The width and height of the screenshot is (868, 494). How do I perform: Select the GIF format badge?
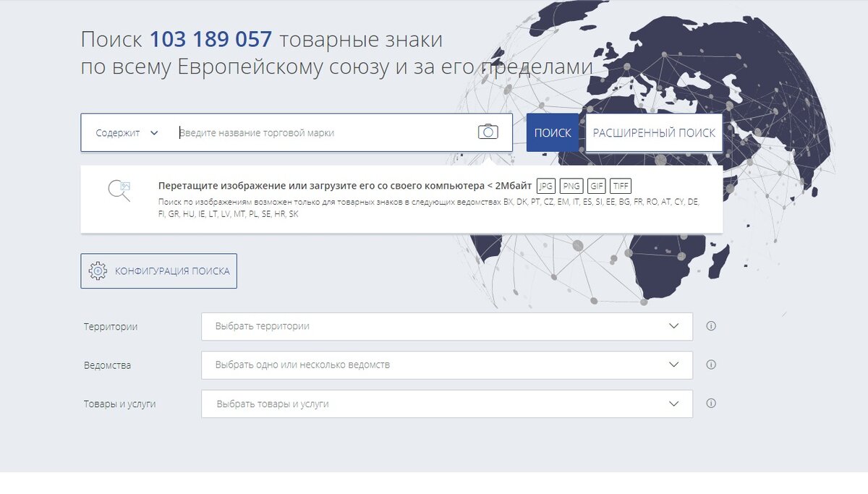(x=596, y=185)
